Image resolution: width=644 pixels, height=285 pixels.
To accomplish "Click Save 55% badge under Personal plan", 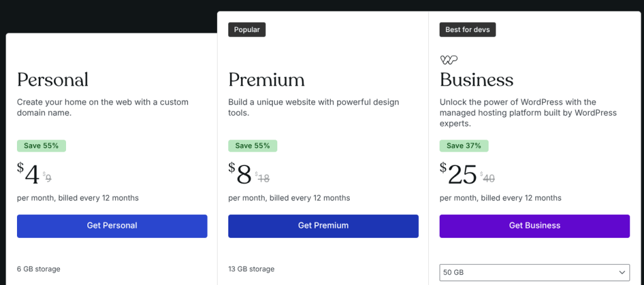I will coord(42,146).
